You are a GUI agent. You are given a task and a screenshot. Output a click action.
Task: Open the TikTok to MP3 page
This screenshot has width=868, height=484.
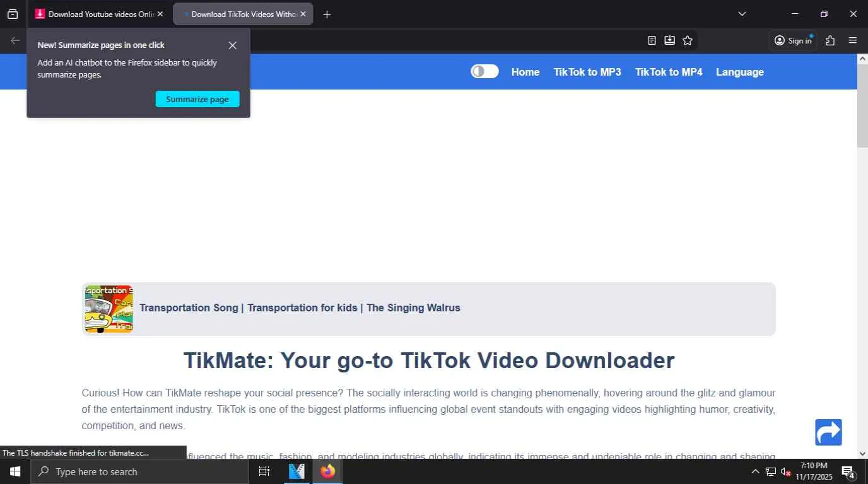click(x=587, y=72)
